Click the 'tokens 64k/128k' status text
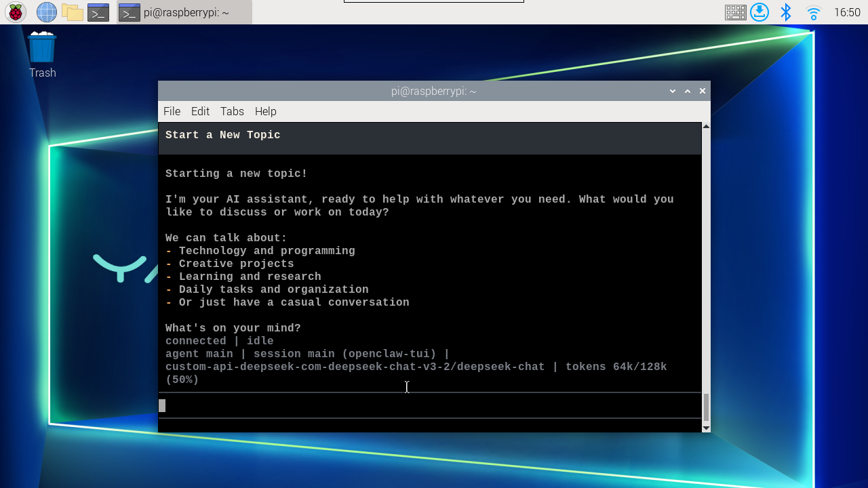Screen dimensions: 868x488 tap(616, 367)
